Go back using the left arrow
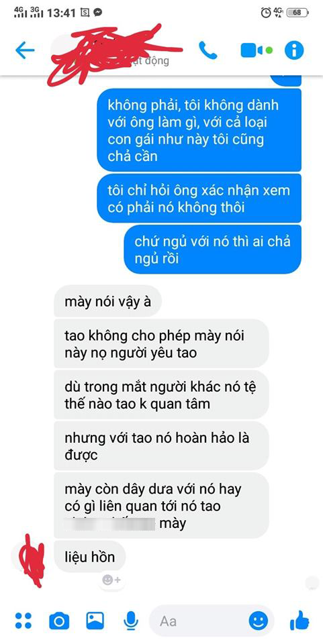The height and width of the screenshot is (644, 323). pos(25,50)
